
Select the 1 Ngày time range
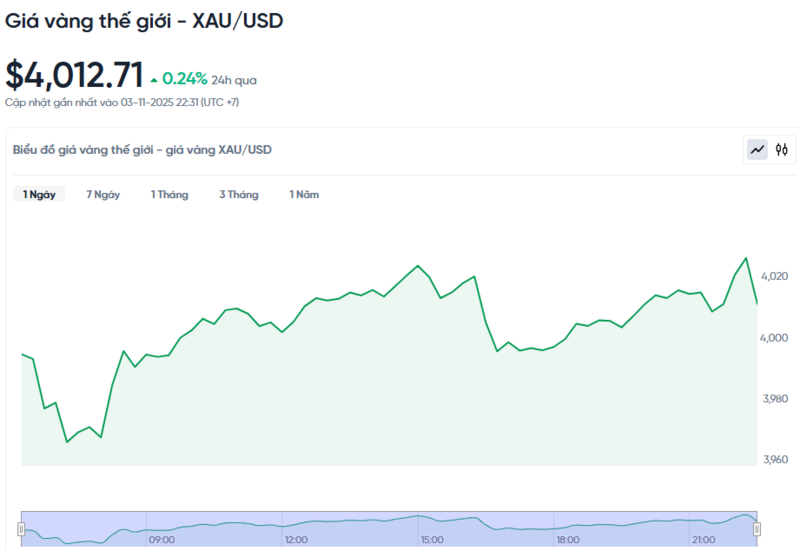39,195
